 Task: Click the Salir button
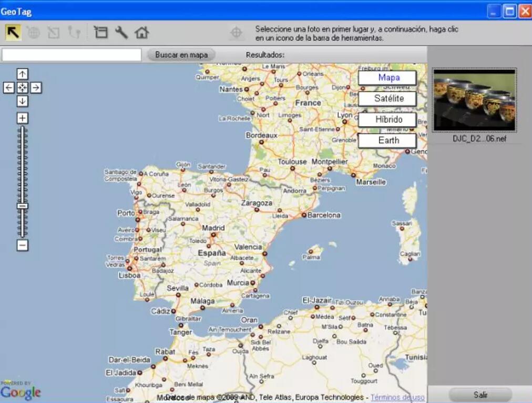click(480, 395)
